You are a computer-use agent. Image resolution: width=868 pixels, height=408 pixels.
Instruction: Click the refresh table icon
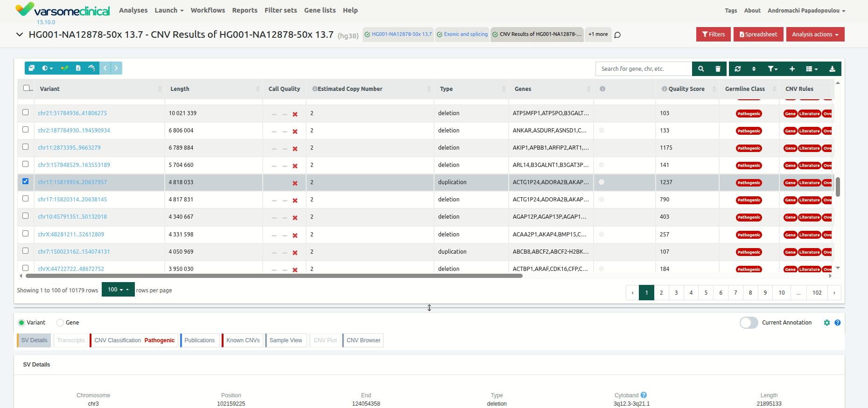click(737, 69)
